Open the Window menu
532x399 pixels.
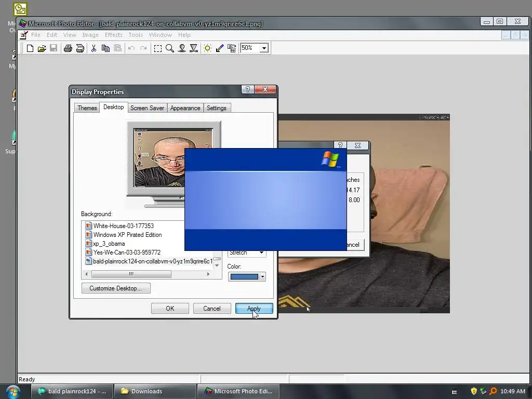160,35
